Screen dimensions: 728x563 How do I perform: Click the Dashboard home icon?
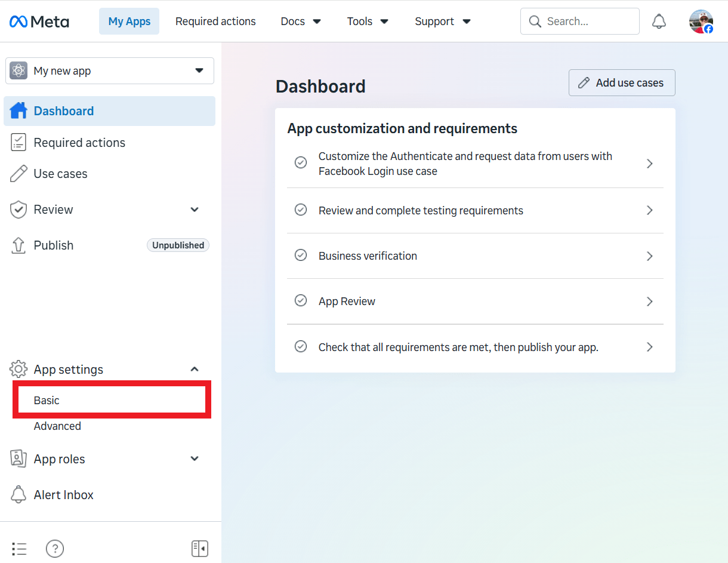tap(18, 110)
